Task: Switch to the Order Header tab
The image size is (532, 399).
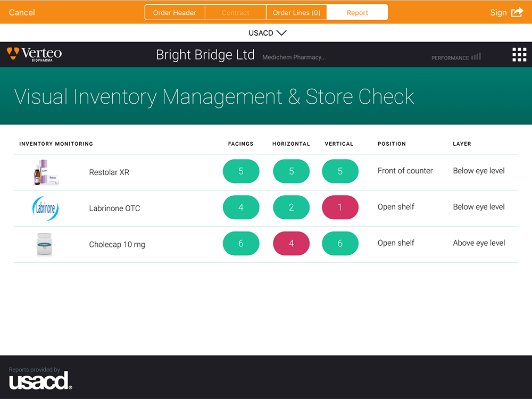Action: pyautogui.click(x=174, y=13)
